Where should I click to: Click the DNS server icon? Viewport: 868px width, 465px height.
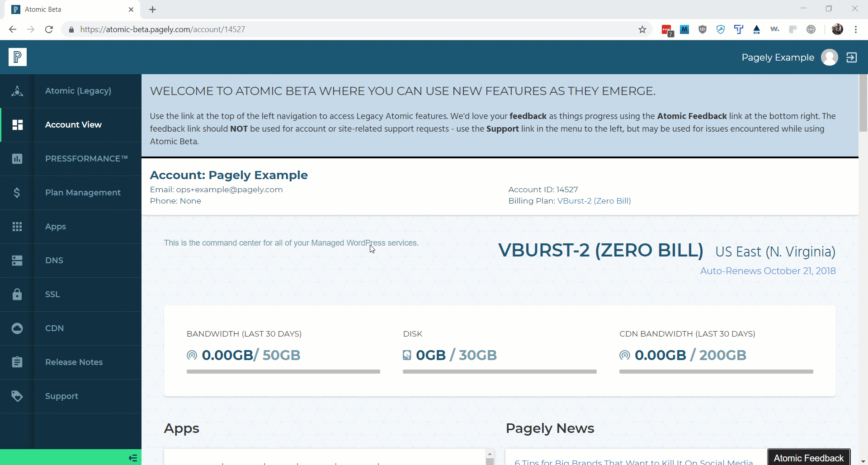point(17,261)
